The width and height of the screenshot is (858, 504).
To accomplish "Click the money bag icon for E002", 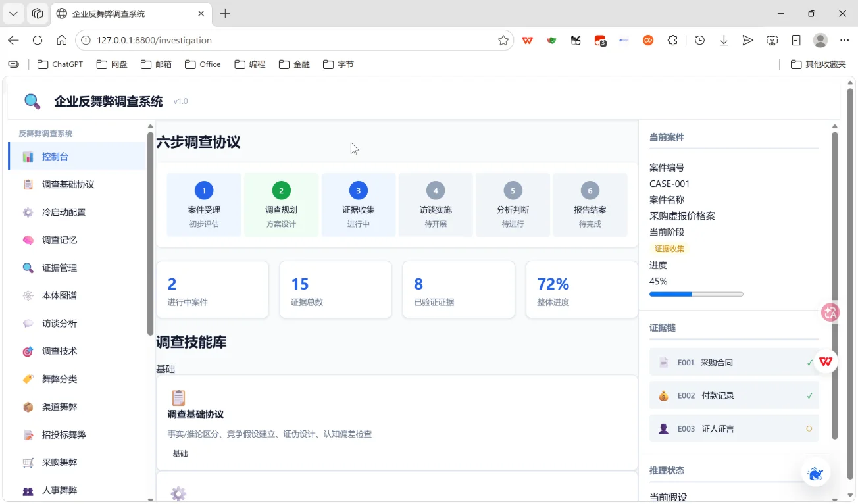I will [663, 395].
